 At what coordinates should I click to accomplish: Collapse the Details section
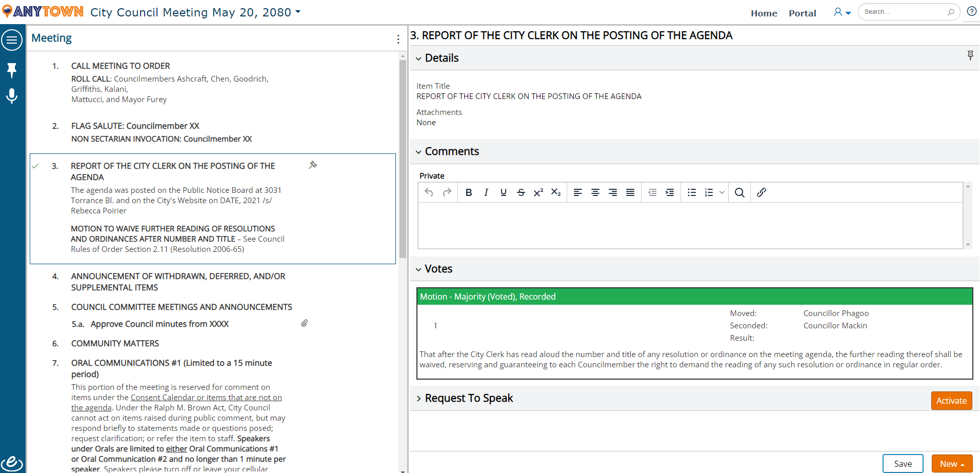pyautogui.click(x=418, y=58)
